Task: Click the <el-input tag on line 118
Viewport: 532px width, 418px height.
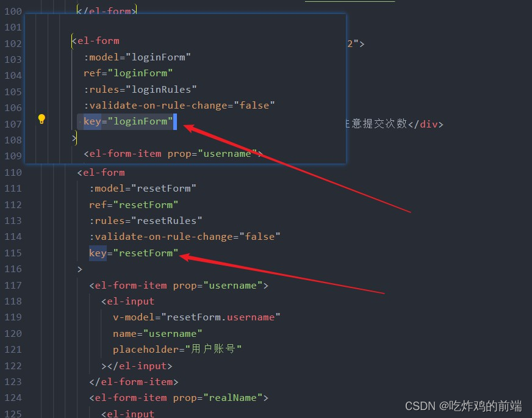Action: click(128, 301)
